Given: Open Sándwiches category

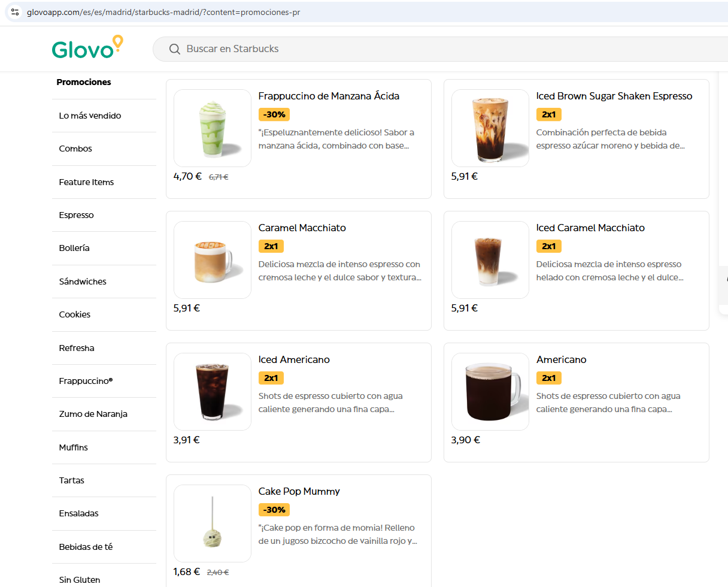Looking at the screenshot, I should click(83, 282).
